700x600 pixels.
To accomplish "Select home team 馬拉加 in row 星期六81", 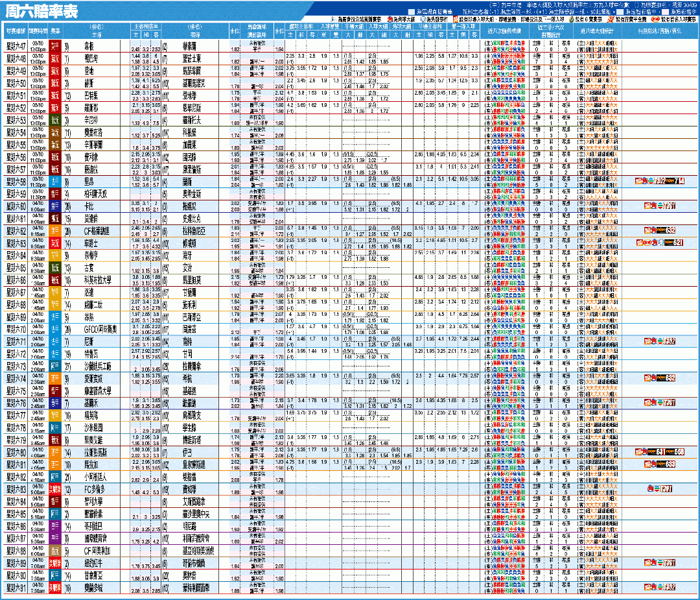I will tap(91, 464).
